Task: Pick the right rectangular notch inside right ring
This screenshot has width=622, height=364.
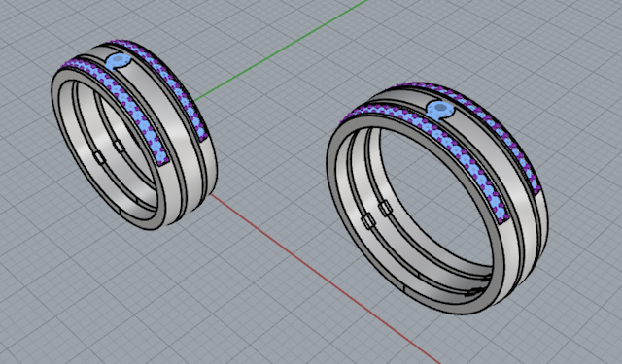Action: (385, 209)
